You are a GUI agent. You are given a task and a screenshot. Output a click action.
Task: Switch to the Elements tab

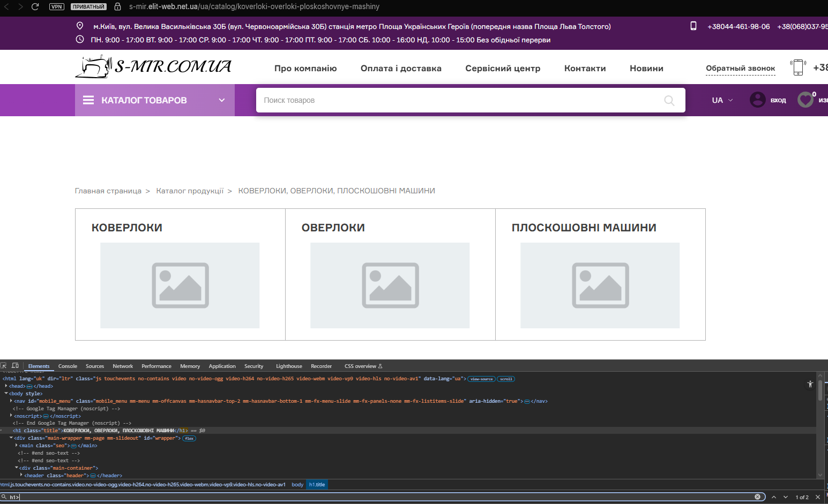(39, 366)
